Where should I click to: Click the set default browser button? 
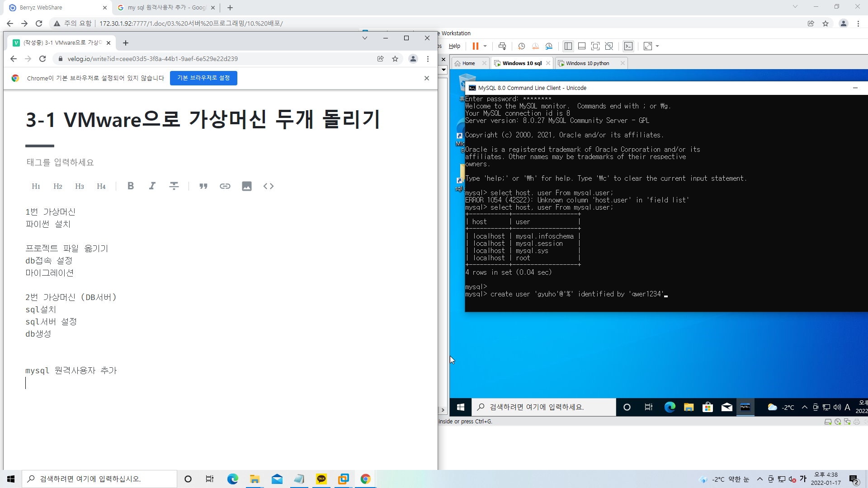point(203,78)
